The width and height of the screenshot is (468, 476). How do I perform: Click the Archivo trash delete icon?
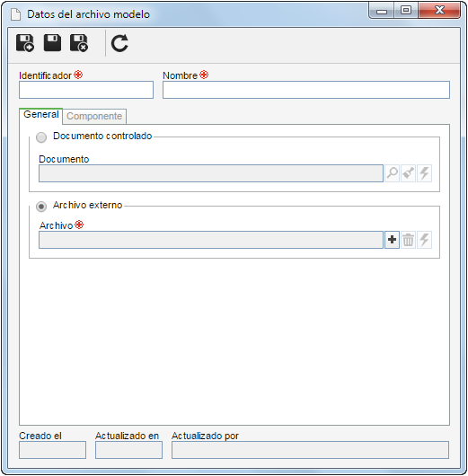(408, 240)
